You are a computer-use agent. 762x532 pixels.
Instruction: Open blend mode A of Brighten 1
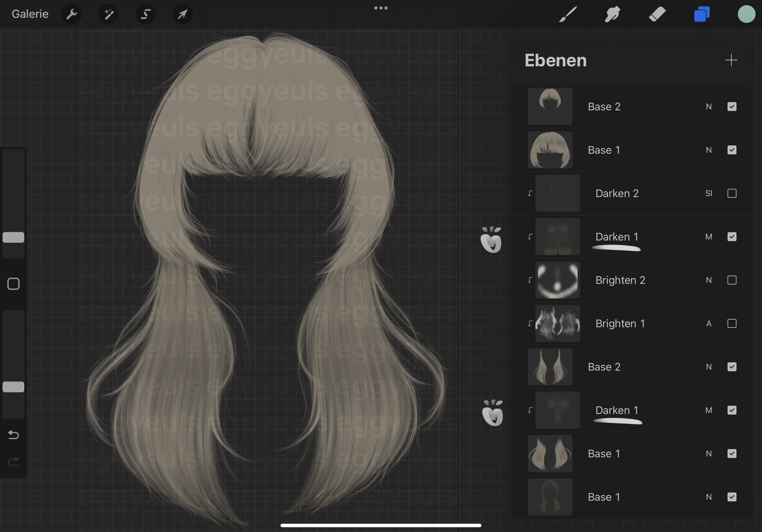click(x=709, y=324)
